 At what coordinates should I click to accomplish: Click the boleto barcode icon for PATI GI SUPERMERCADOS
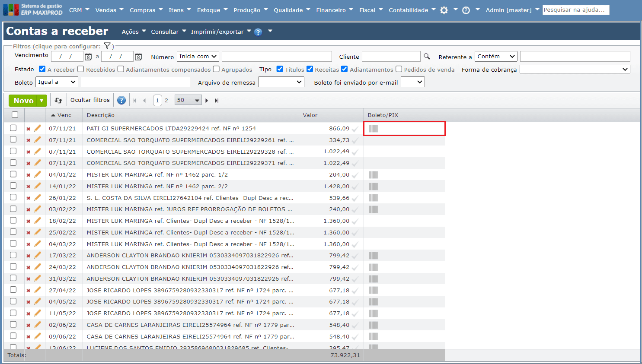point(374,129)
